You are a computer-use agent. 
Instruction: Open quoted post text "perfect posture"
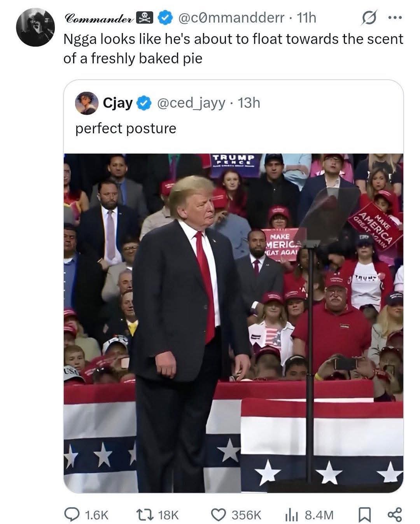point(126,128)
